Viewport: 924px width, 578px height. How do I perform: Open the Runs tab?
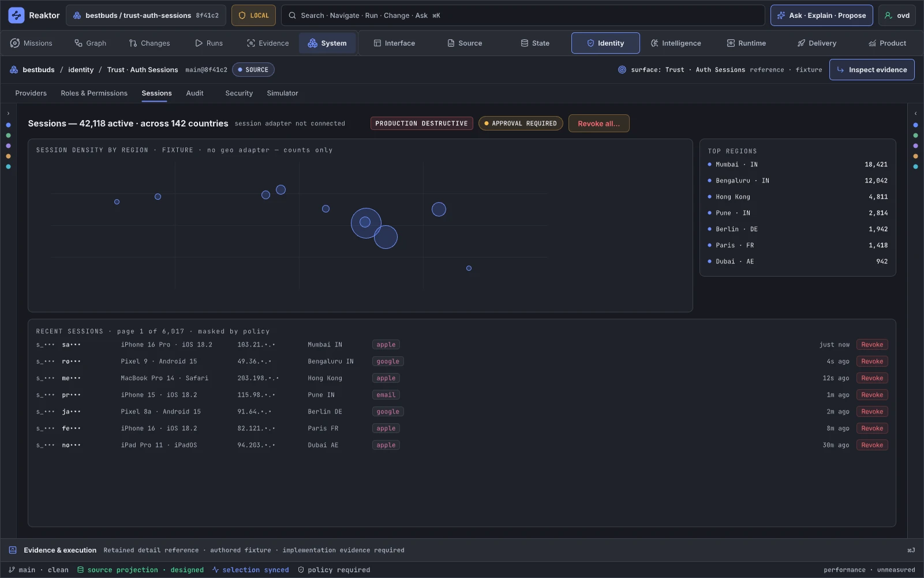coord(208,43)
